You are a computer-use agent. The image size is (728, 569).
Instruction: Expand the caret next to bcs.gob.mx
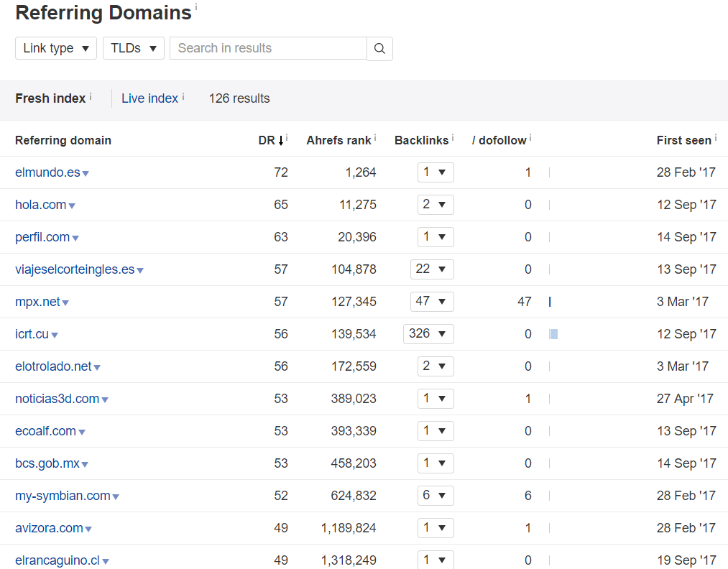pyautogui.click(x=85, y=465)
